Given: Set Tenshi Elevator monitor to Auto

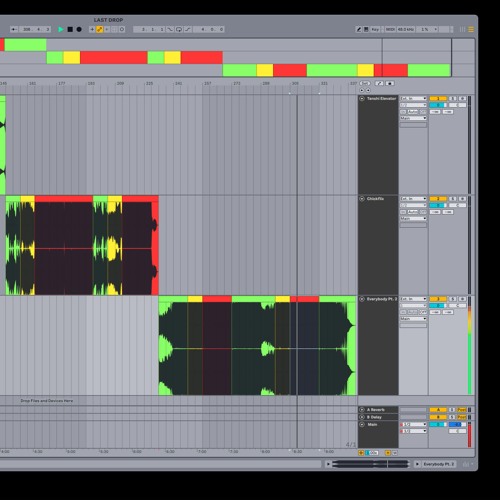Looking at the screenshot, I should click(x=413, y=112).
